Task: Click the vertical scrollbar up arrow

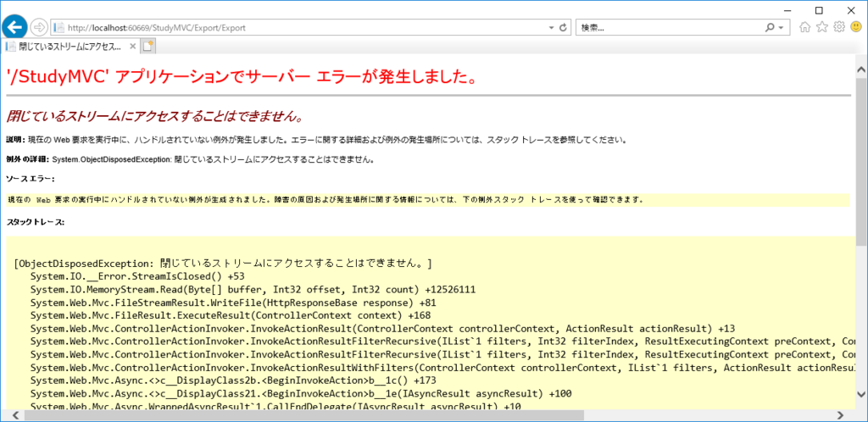Action: [861, 69]
